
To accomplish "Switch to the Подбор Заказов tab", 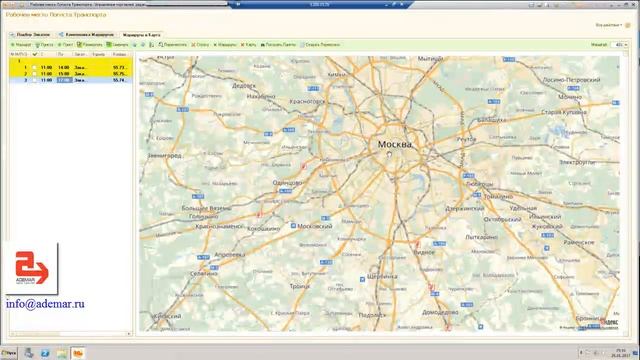I will [x=29, y=35].
